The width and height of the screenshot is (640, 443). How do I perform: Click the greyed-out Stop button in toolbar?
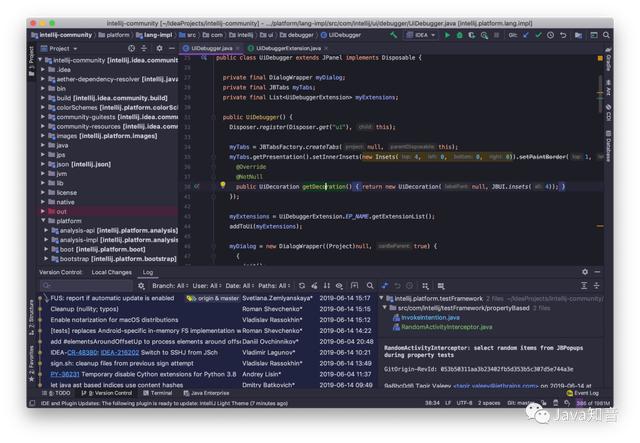(496, 35)
